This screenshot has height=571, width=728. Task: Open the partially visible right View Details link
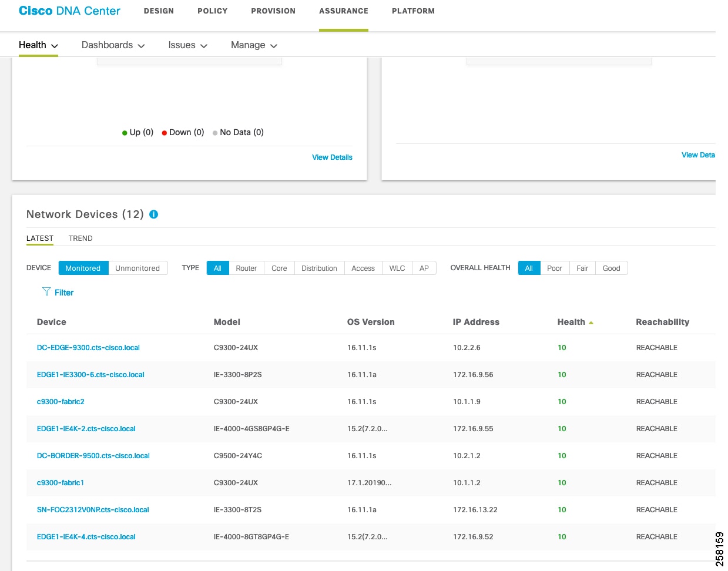click(x=698, y=155)
